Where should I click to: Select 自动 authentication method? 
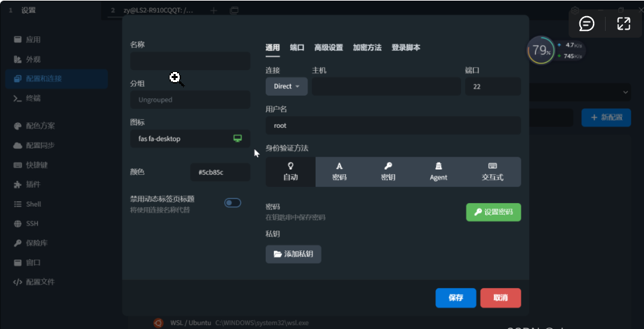click(291, 172)
